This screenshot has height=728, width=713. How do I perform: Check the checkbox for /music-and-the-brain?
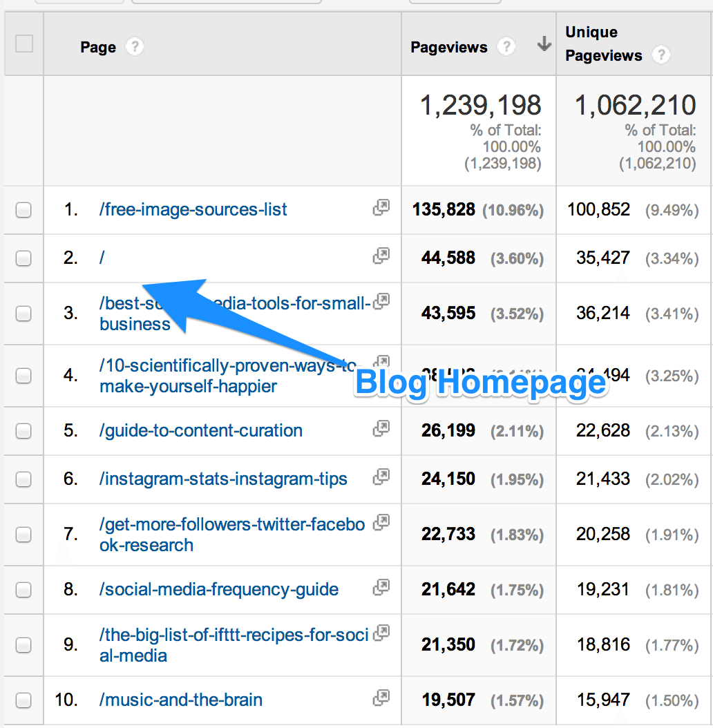pyautogui.click(x=23, y=700)
